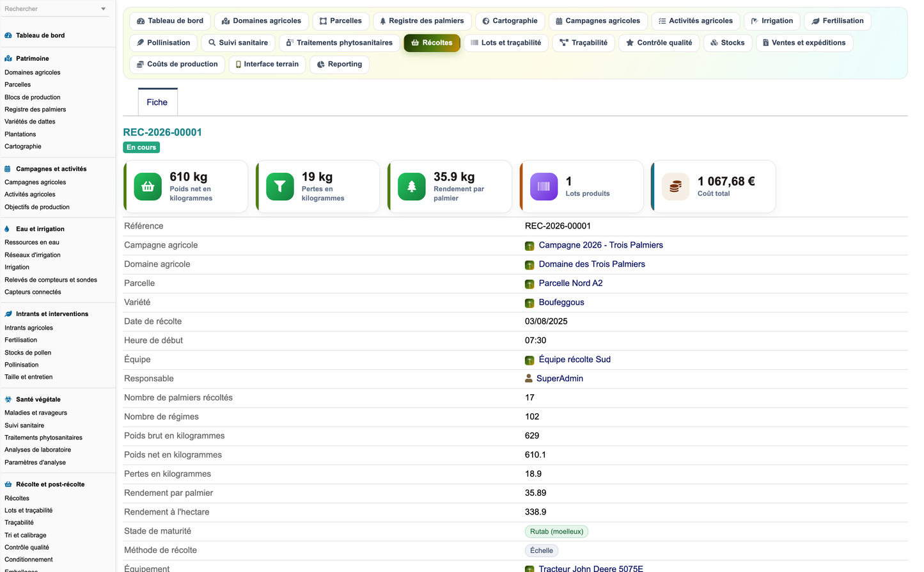Open Blocs de production in the sidebar
The image size is (924, 572).
coord(33,97)
